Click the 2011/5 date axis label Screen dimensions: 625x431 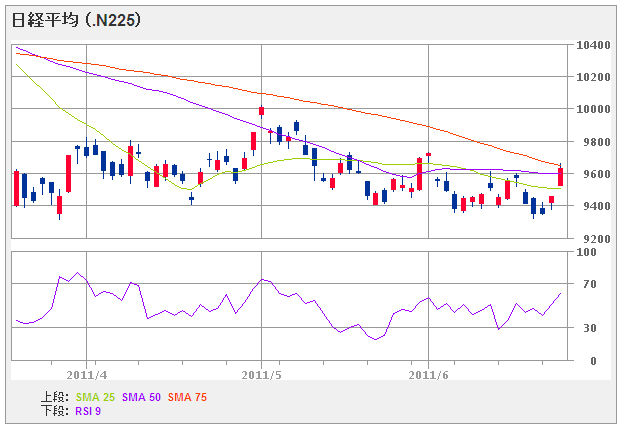coord(261,375)
